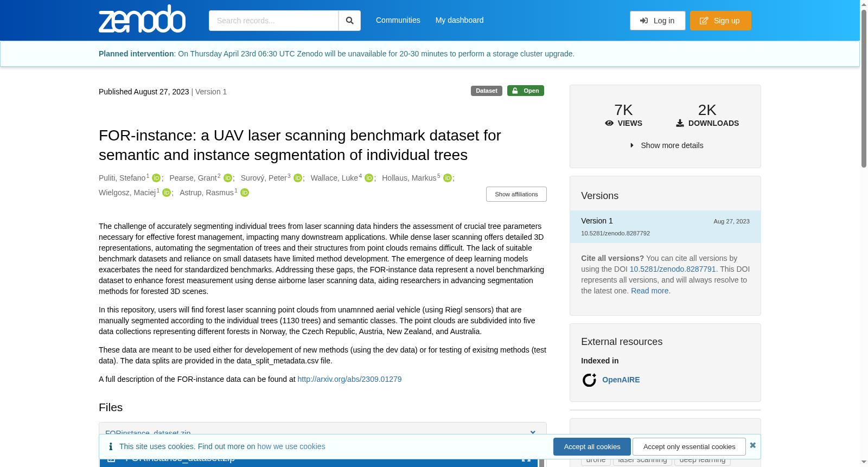This screenshot has width=868, height=467.
Task: Click author name Wielgosz, Maciej
Action: (127, 193)
